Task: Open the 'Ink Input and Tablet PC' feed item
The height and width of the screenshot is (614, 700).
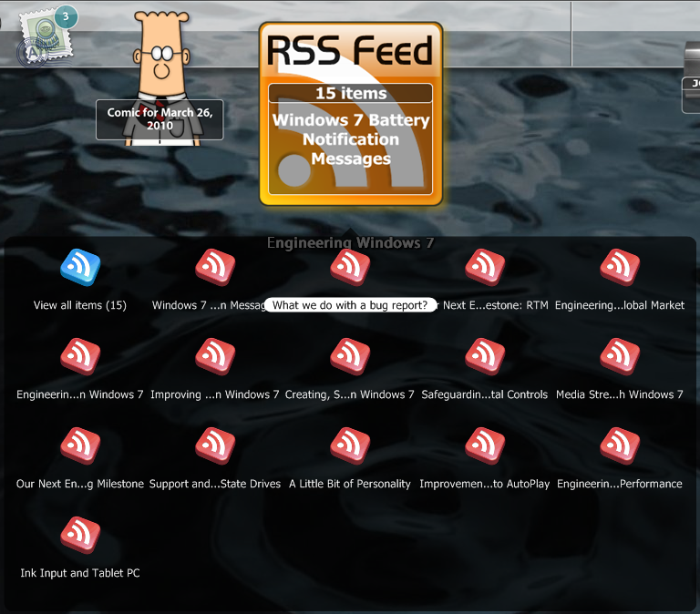Action: point(80,536)
